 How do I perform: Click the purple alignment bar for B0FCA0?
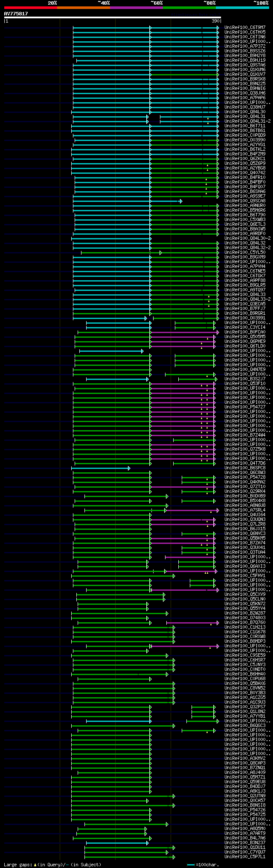[185, 332]
